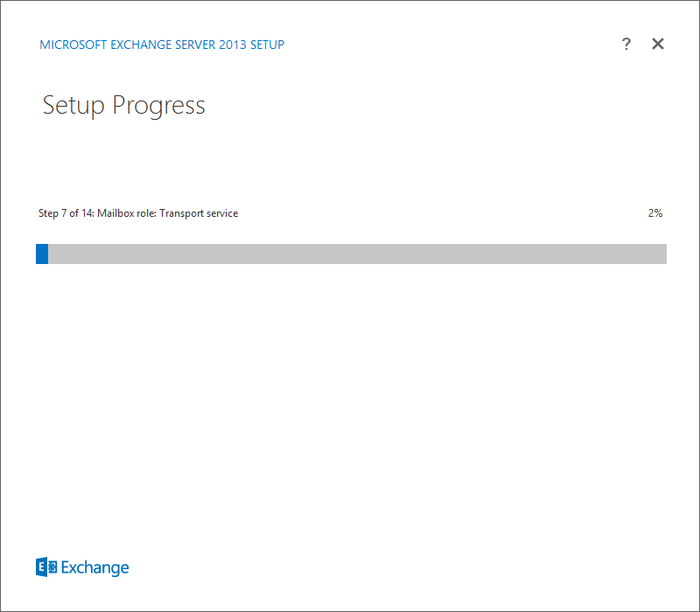
Task: Click the center of the progress bar
Action: click(351, 254)
